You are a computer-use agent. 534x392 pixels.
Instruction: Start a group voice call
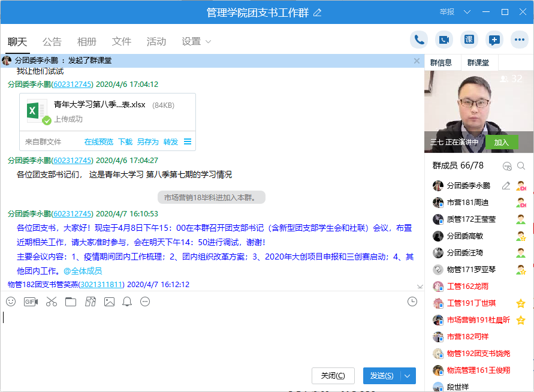419,40
